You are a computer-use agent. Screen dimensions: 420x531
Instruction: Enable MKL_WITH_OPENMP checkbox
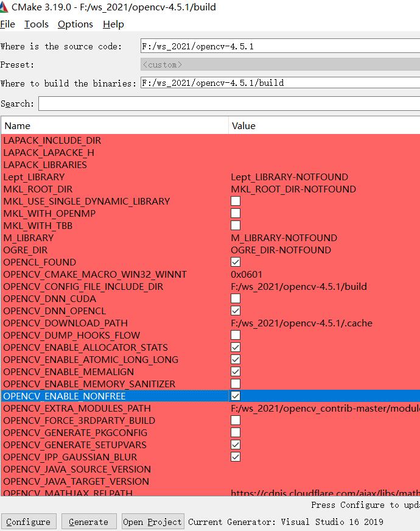[236, 213]
